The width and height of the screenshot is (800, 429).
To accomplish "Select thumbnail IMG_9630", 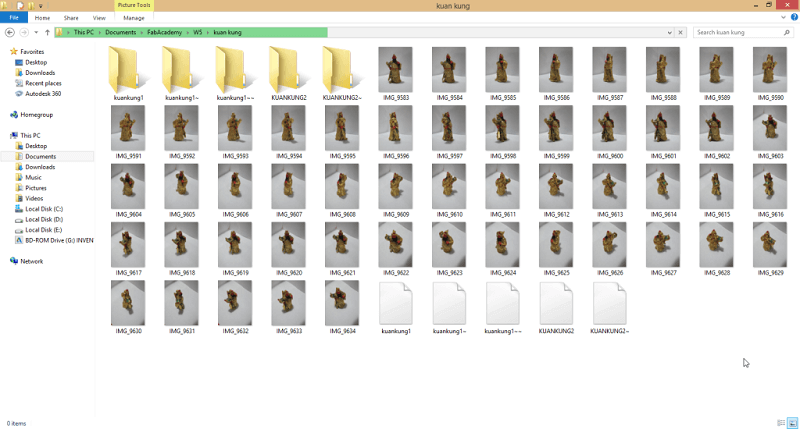I will coord(128,307).
